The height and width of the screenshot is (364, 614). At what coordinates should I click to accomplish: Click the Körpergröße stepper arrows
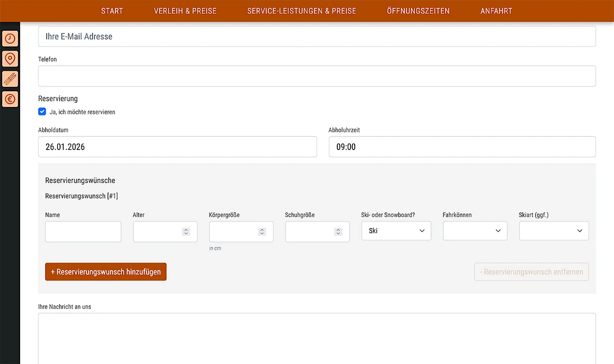(x=262, y=231)
